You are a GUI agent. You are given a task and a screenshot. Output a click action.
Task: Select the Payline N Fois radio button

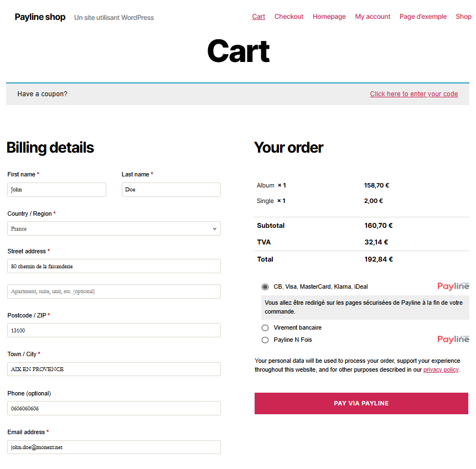(265, 340)
